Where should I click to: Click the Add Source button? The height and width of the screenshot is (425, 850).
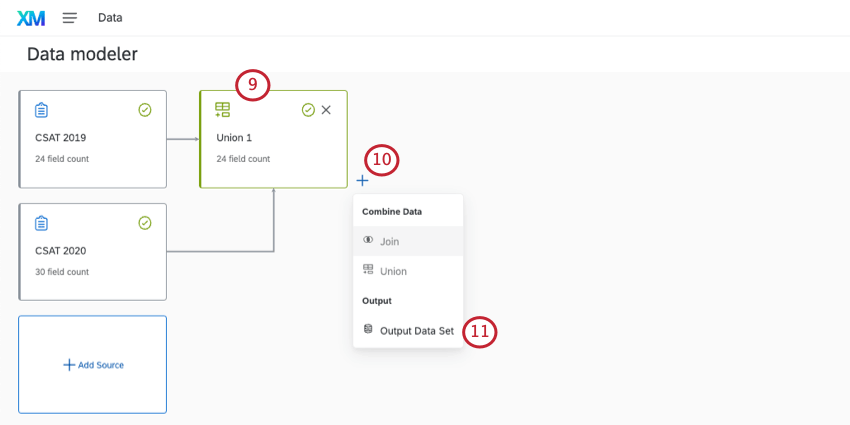[93, 365]
